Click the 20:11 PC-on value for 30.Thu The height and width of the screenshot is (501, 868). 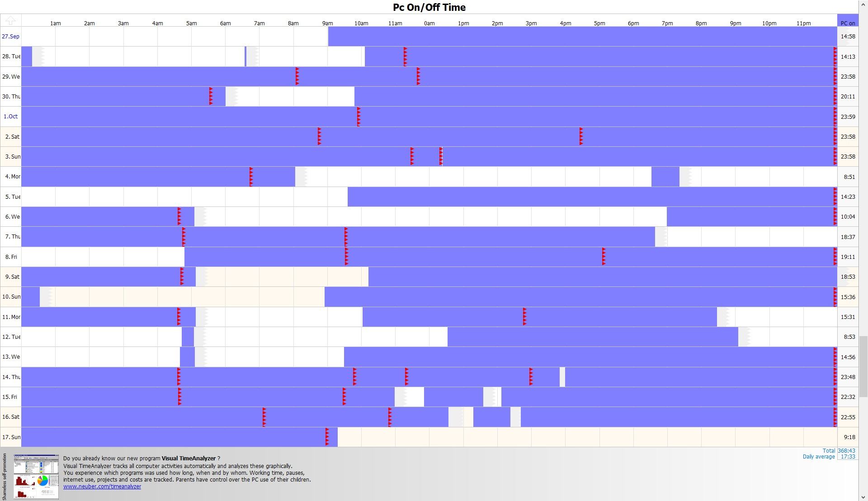[x=848, y=97]
